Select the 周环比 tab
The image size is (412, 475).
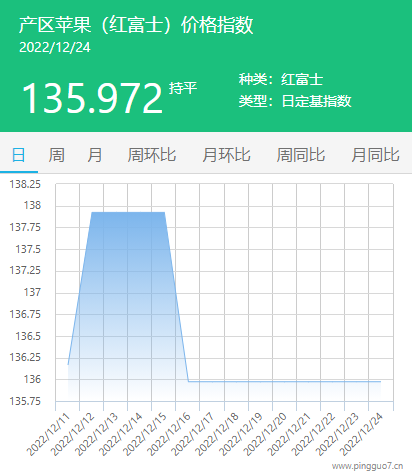(x=152, y=155)
